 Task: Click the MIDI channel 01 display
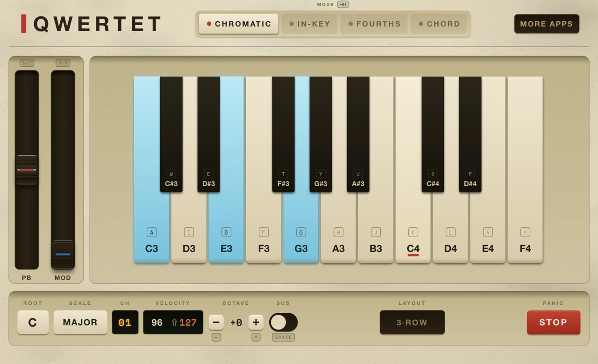tap(125, 322)
